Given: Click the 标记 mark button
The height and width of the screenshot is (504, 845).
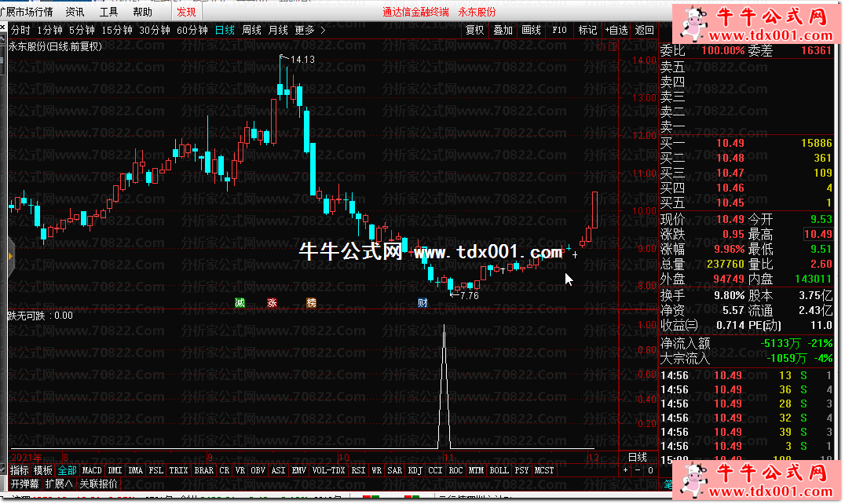Looking at the screenshot, I should pyautogui.click(x=587, y=30).
